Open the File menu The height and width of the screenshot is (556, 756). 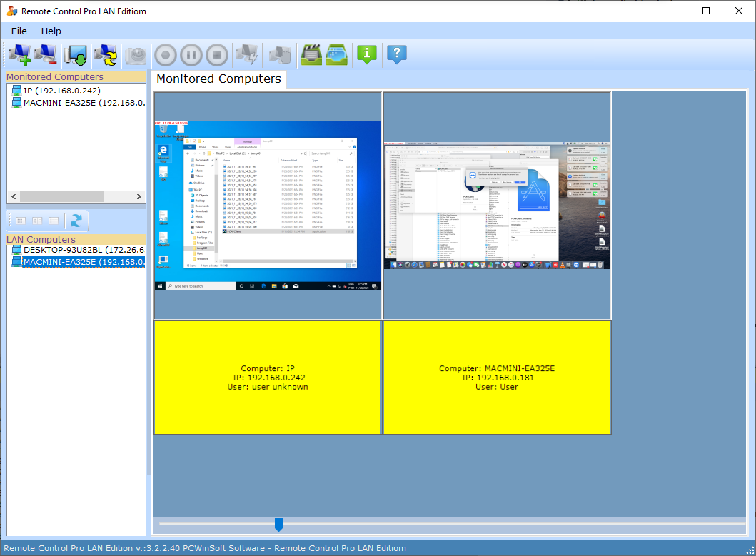tap(19, 31)
